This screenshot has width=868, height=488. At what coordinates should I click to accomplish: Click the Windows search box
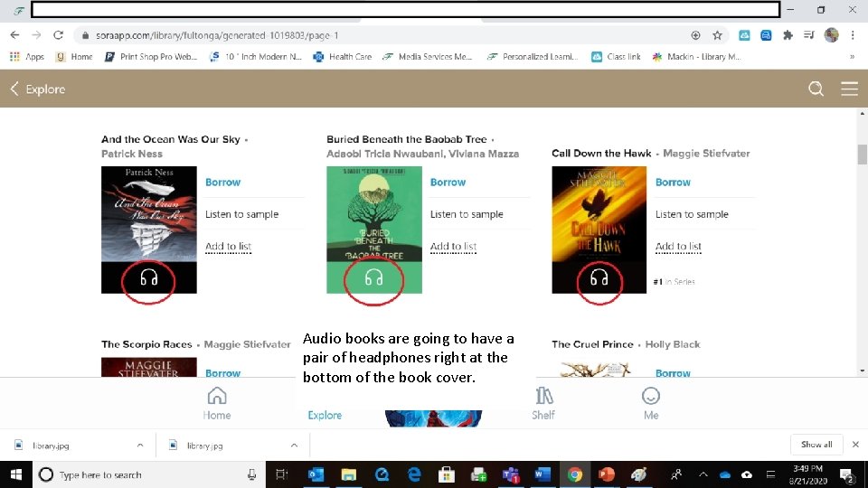click(149, 474)
